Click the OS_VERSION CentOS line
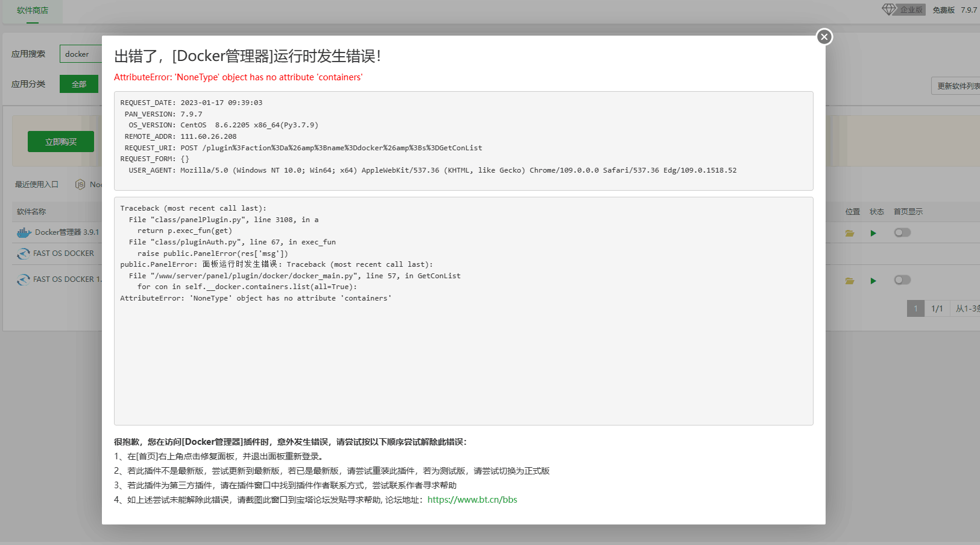The width and height of the screenshot is (980, 545). [x=223, y=125]
